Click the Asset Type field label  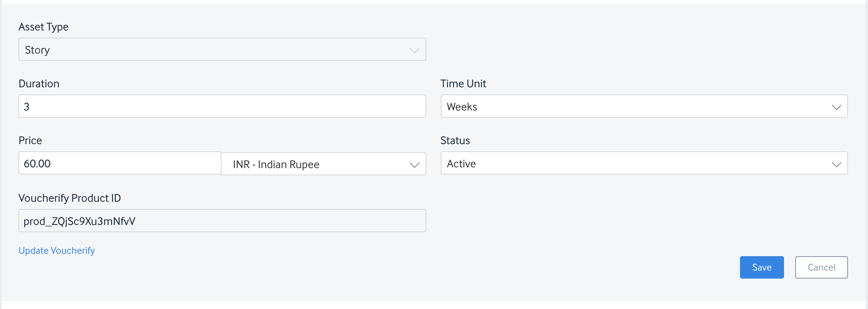[44, 27]
